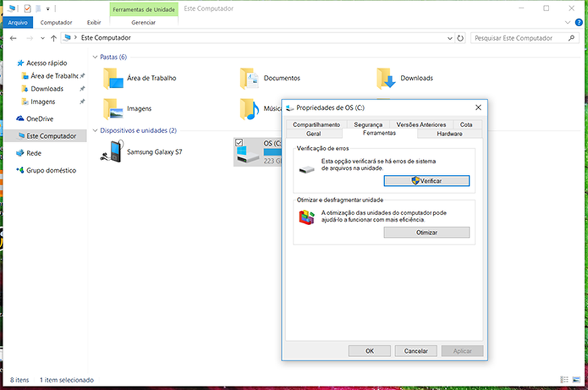
Task: Click the Grupo doméstico icon in sidebar
Action: click(x=20, y=170)
